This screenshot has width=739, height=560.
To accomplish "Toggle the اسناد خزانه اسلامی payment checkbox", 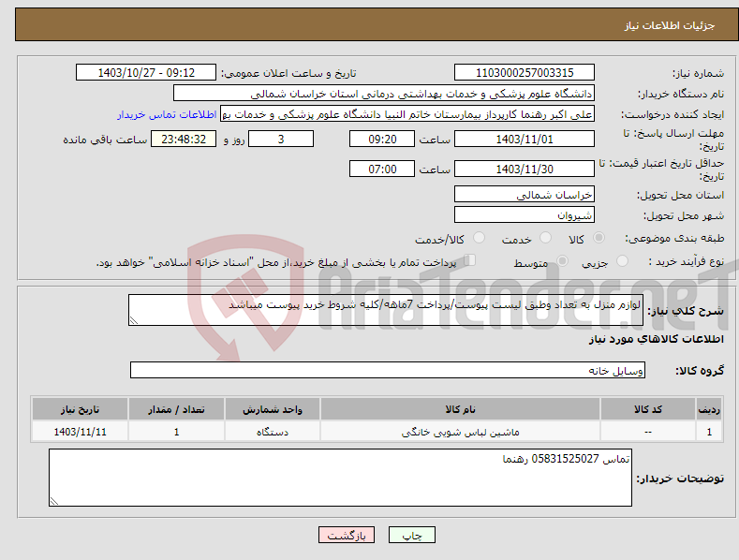I will [x=470, y=260].
